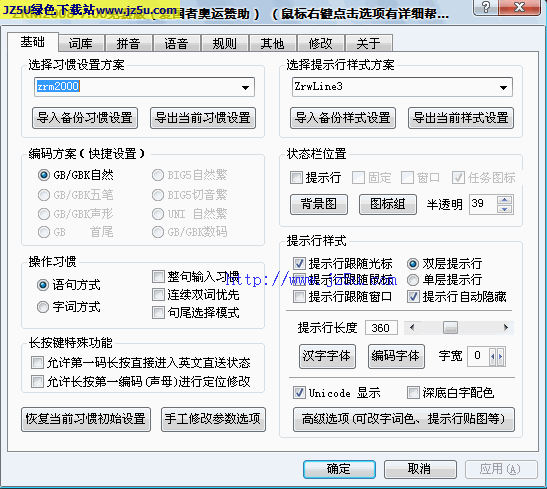Open the 语音 tab
Screen dimensions: 547x489
(x=177, y=43)
